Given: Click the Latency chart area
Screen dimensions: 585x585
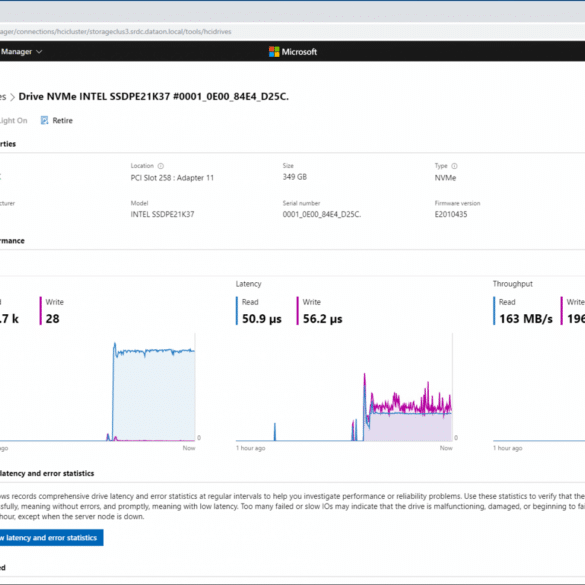Looking at the screenshot, I should (x=344, y=387).
